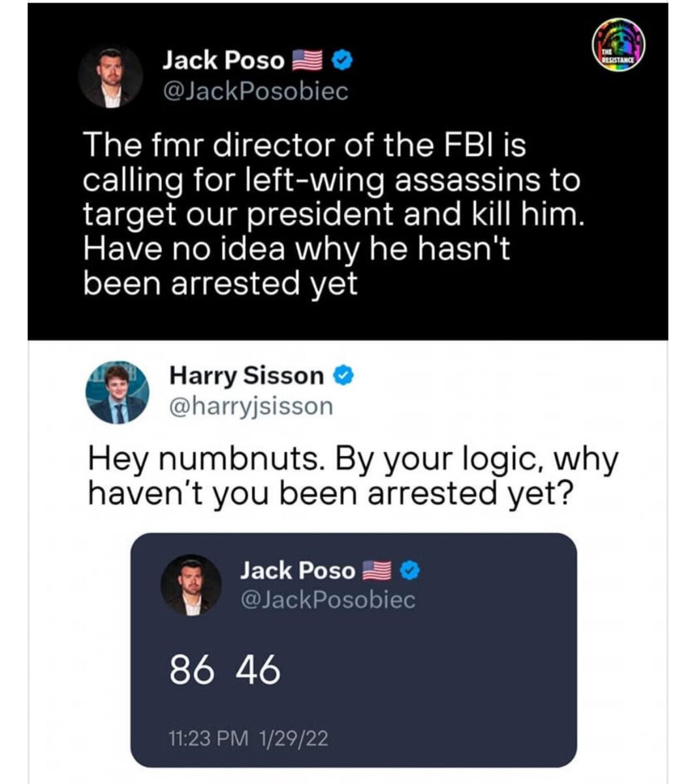Click the Jack Poso display name at top
The height and width of the screenshot is (784, 696).
click(x=223, y=61)
